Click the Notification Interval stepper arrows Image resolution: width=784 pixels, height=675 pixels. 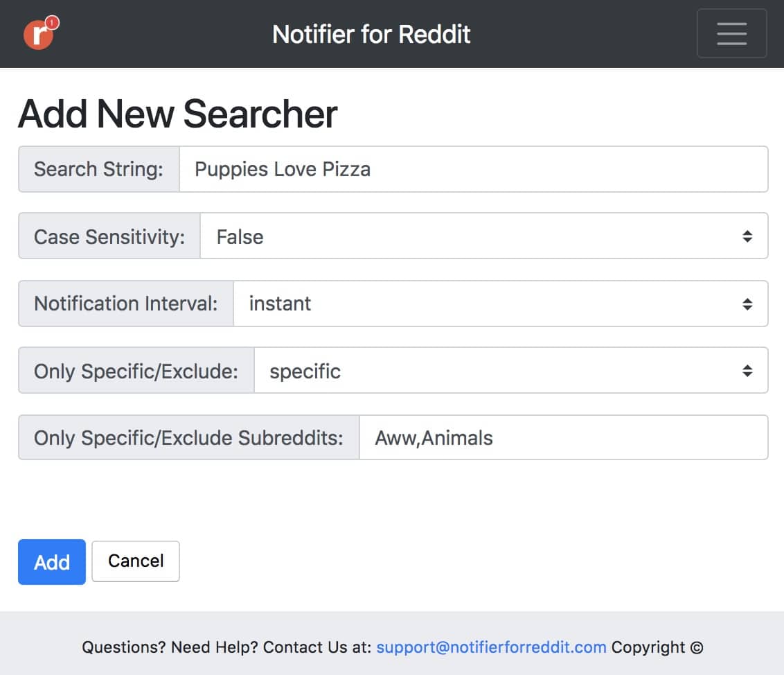747,303
